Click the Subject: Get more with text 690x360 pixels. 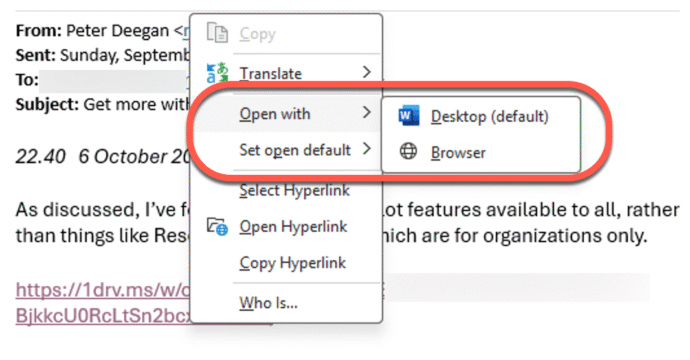(x=103, y=105)
